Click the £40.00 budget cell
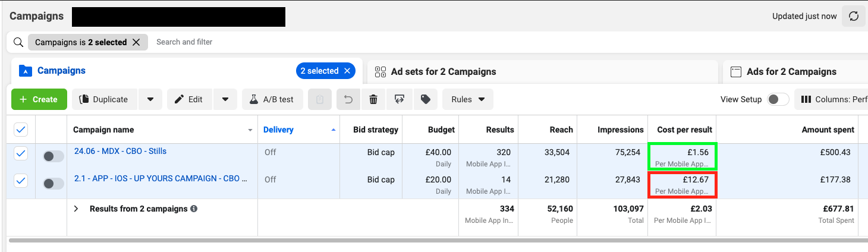Image resolution: width=868 pixels, height=252 pixels. [x=439, y=152]
